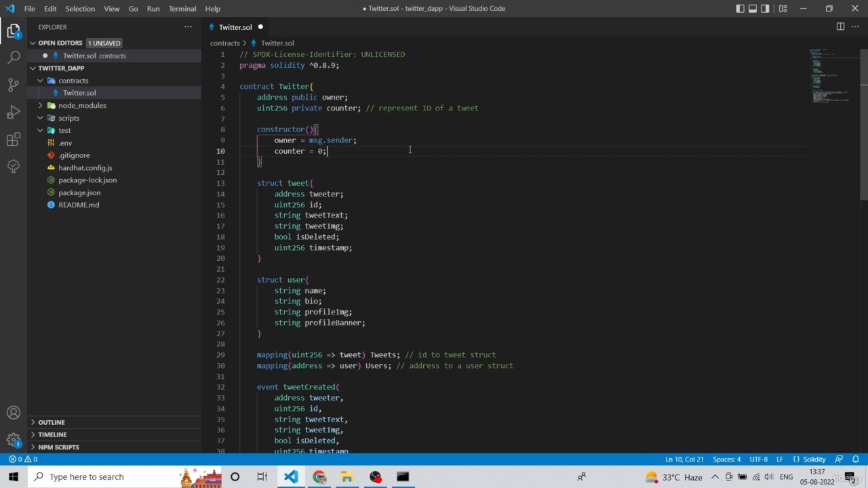Toggle the bottom Panel layout button
Image resolution: width=868 pixels, height=488 pixels.
click(x=753, y=9)
